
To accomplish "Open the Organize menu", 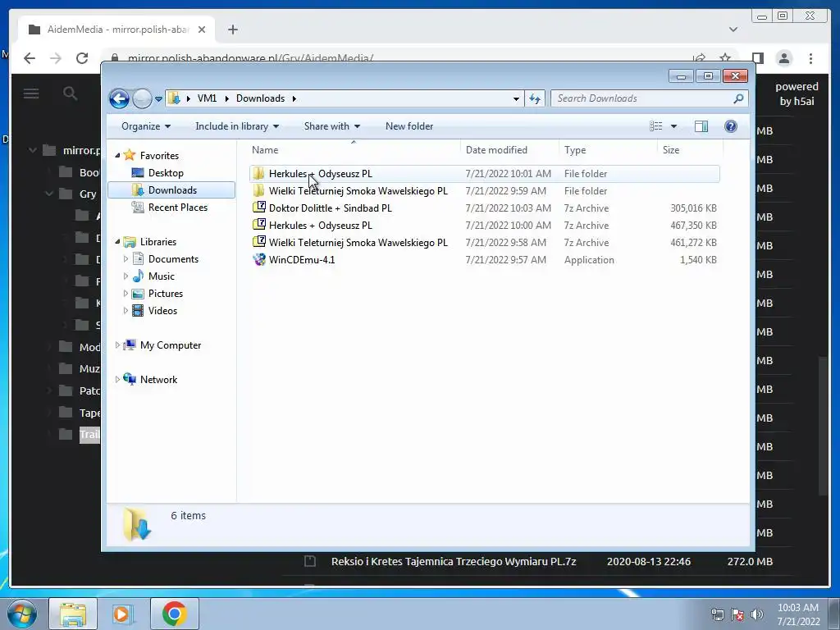I will (146, 126).
